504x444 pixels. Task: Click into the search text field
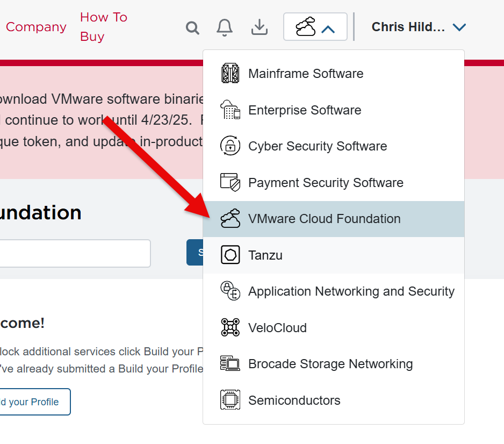pos(75,253)
